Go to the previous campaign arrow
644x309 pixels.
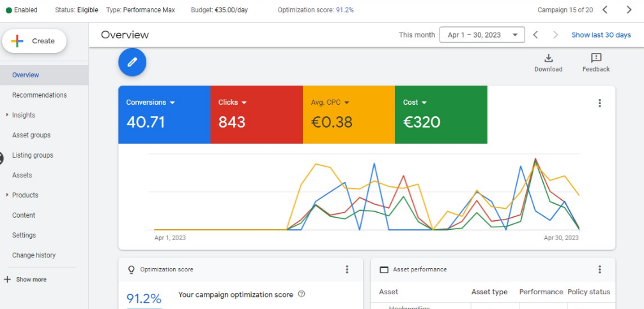(604, 10)
